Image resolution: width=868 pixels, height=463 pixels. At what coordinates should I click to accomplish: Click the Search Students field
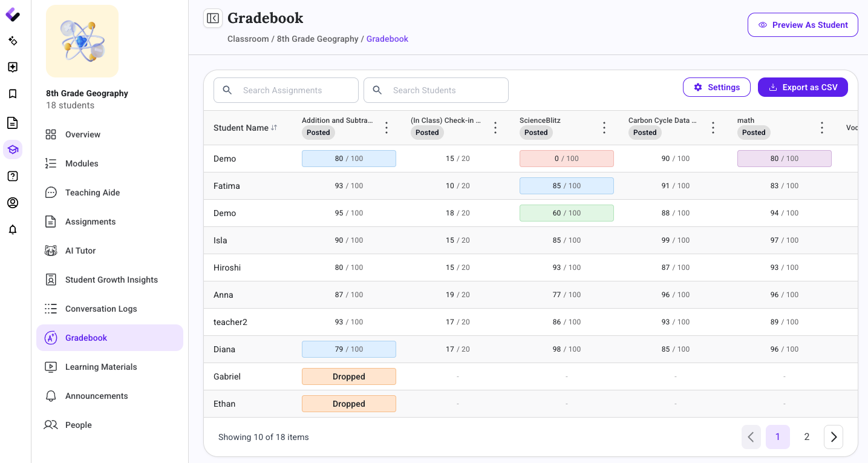(x=436, y=90)
